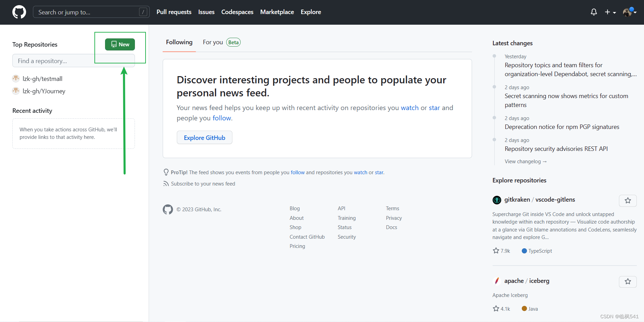Open the Privacy footer link
Screen dimensions: 644x322
(394, 218)
